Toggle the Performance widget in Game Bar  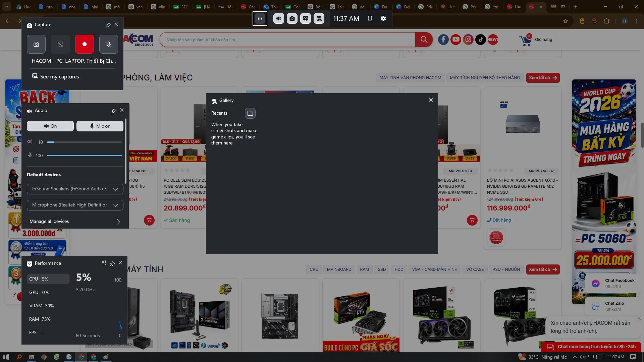(x=306, y=18)
